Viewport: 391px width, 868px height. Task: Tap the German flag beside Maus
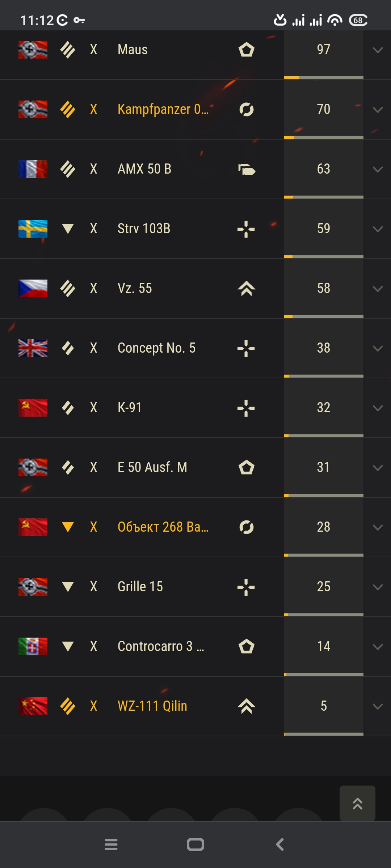[x=33, y=50]
